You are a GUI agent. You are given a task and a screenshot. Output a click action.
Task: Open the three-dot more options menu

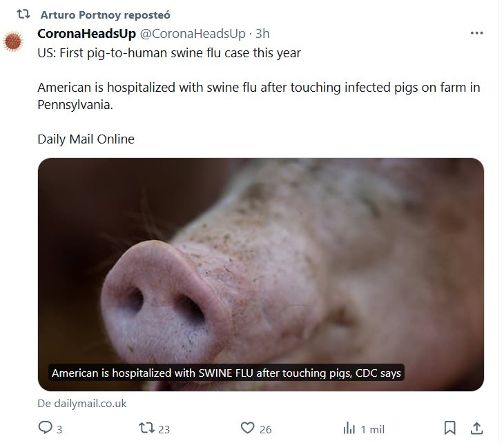pos(476,33)
